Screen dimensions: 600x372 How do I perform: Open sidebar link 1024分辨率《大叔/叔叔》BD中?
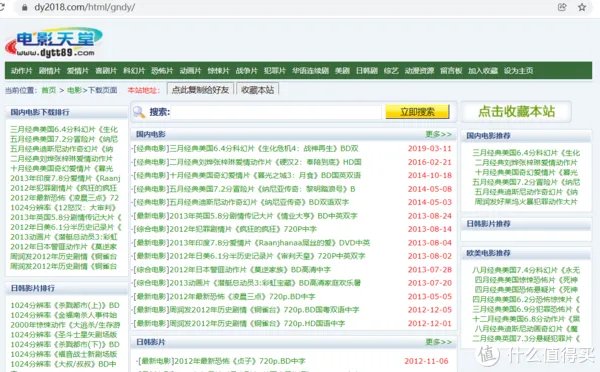pos(63,364)
